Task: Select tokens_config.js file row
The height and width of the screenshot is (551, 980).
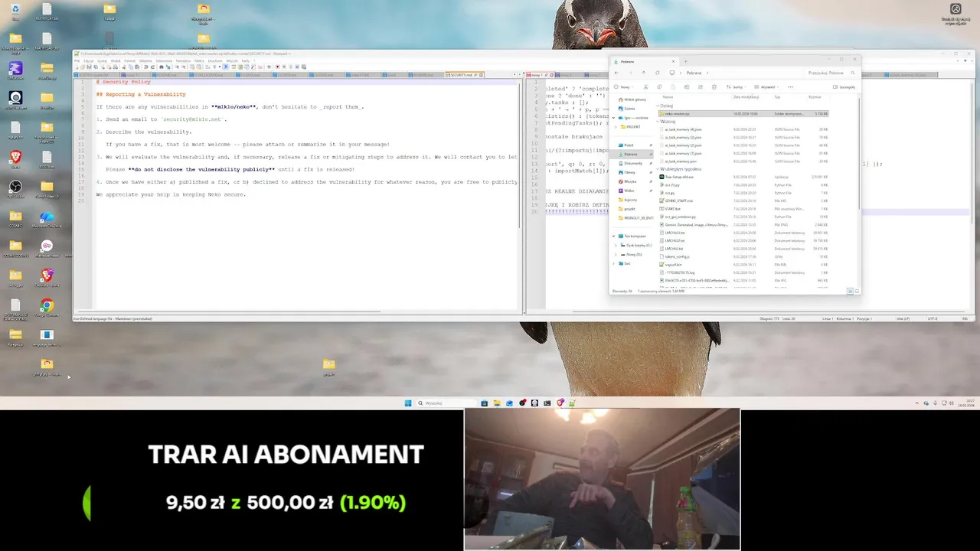Action: [743, 256]
